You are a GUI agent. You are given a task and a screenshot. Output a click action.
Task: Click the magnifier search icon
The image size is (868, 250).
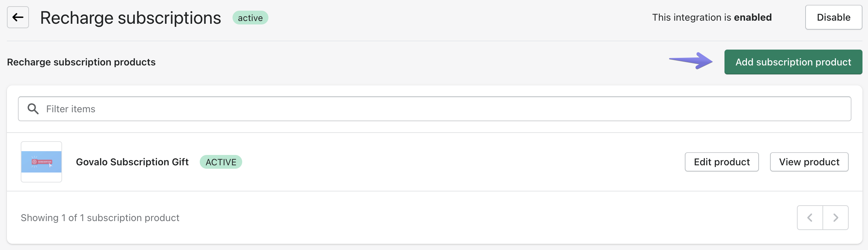click(33, 109)
